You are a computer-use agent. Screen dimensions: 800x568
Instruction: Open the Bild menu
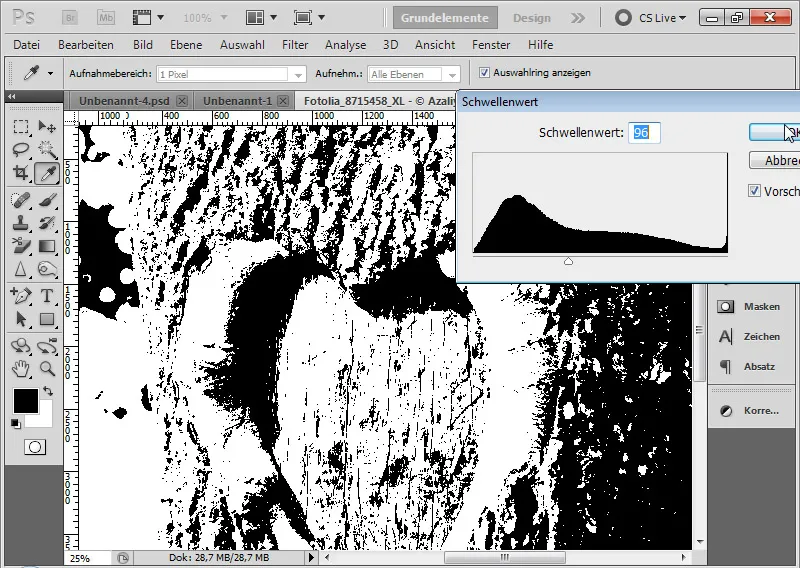143,45
